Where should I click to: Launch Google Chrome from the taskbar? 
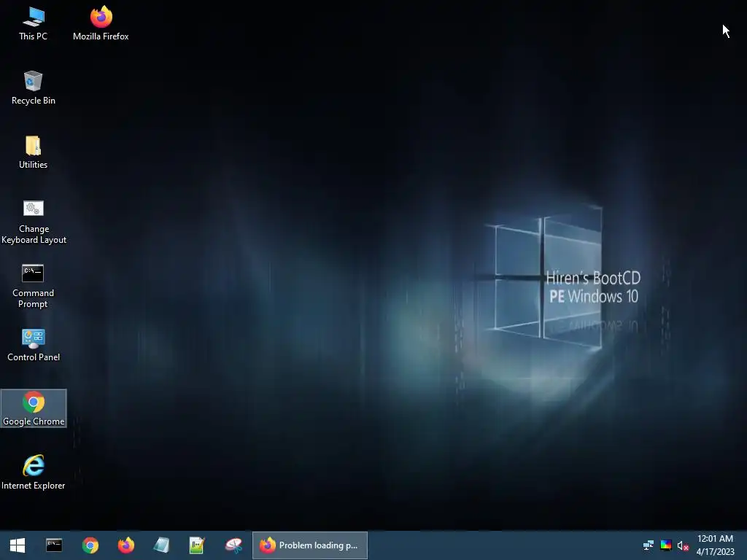click(90, 545)
